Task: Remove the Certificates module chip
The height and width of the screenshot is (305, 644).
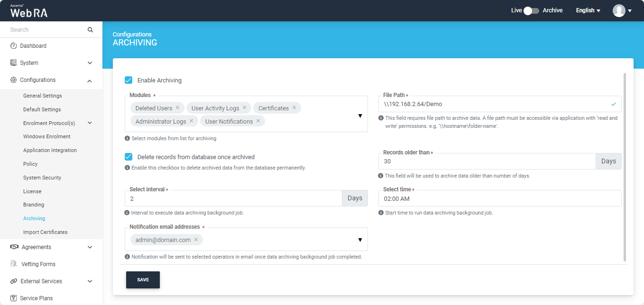Action: click(x=294, y=108)
